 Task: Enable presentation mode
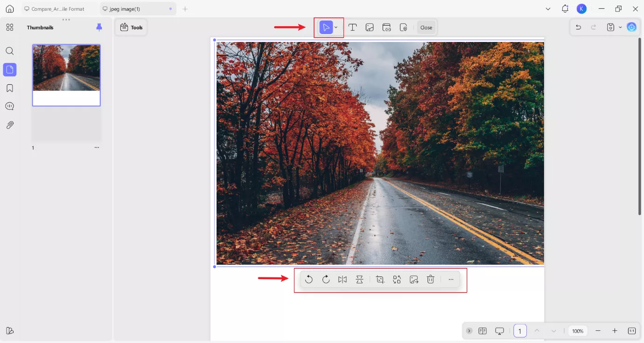(499, 330)
